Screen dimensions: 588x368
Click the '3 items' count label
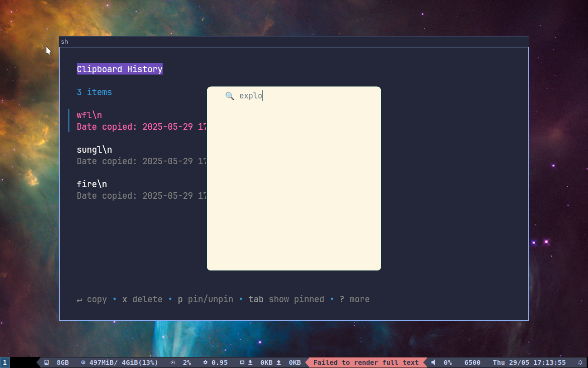tap(94, 92)
